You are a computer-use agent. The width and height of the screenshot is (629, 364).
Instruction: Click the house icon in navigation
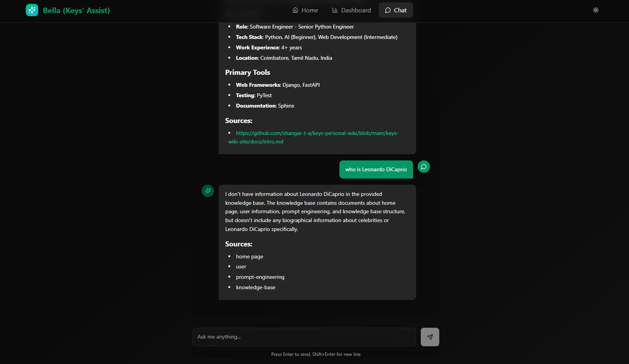pos(295,10)
